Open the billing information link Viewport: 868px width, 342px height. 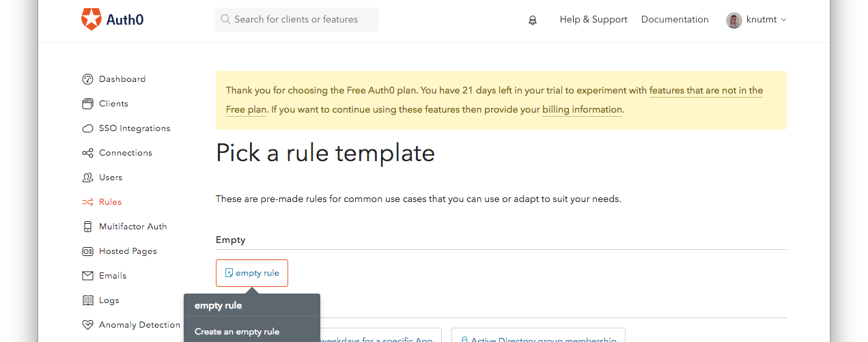coord(582,110)
